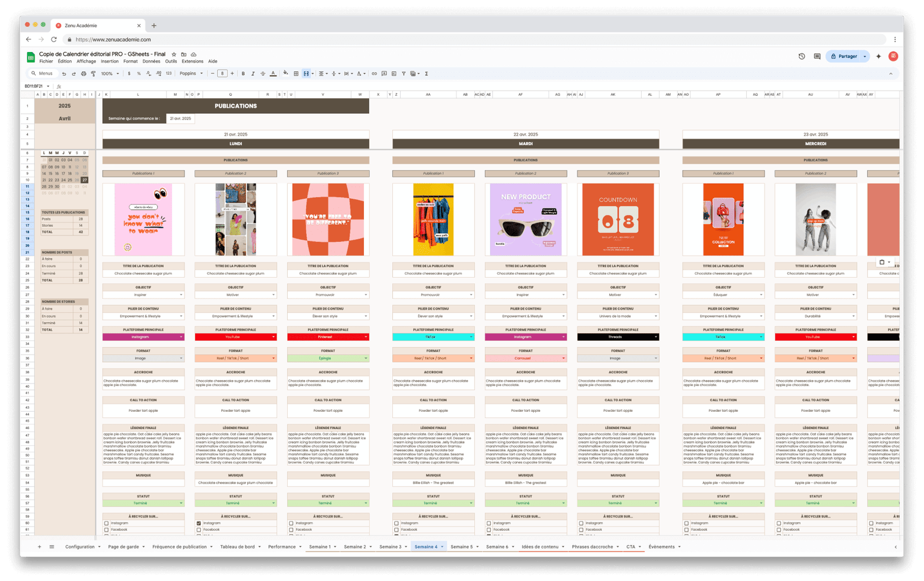
Task: Tick the Instagram checkbox under Mardi Publication 2
Action: click(x=489, y=523)
